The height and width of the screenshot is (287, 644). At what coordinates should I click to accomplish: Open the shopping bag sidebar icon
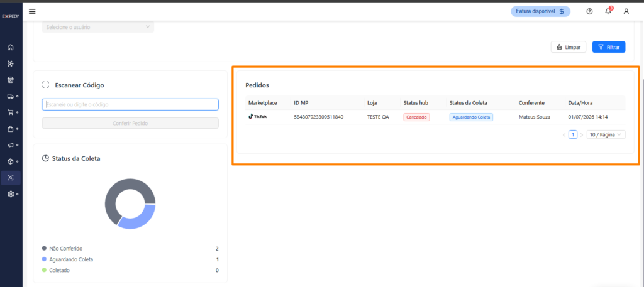click(11, 129)
